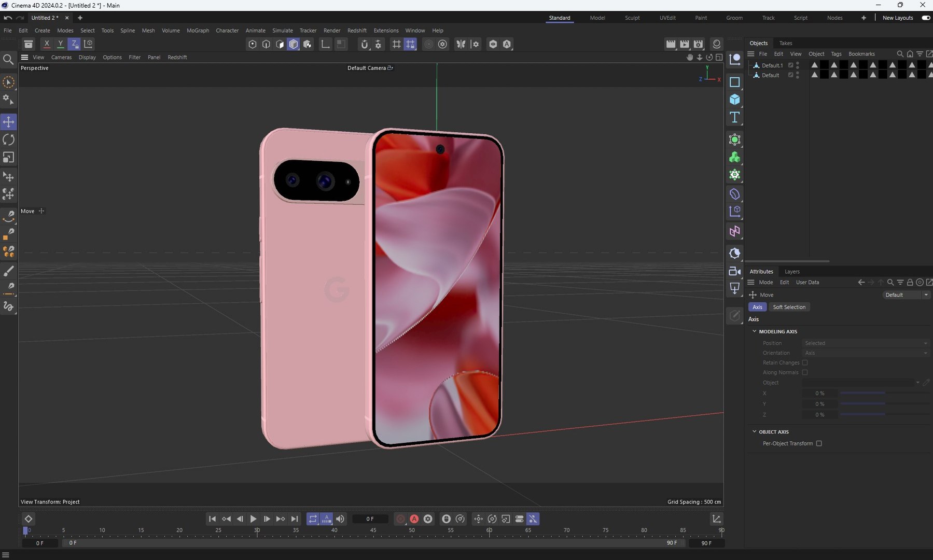This screenshot has height=560, width=933.
Task: Open Edit Render Settings icon
Action: [x=699, y=44]
